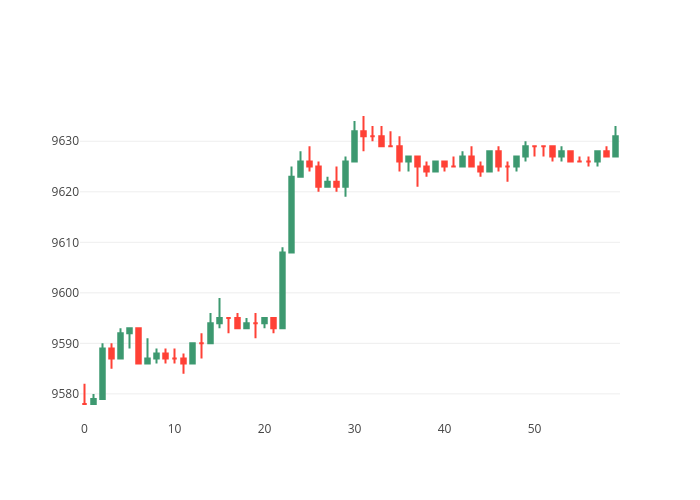Select the tall green candle at index 22
Screen dimensions: 700x500
282,290
